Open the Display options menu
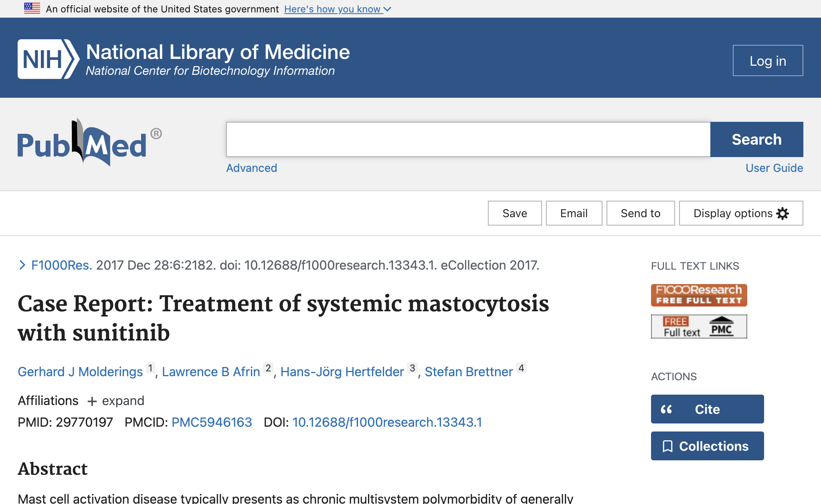Screen dimensions: 821x504 (x=741, y=213)
